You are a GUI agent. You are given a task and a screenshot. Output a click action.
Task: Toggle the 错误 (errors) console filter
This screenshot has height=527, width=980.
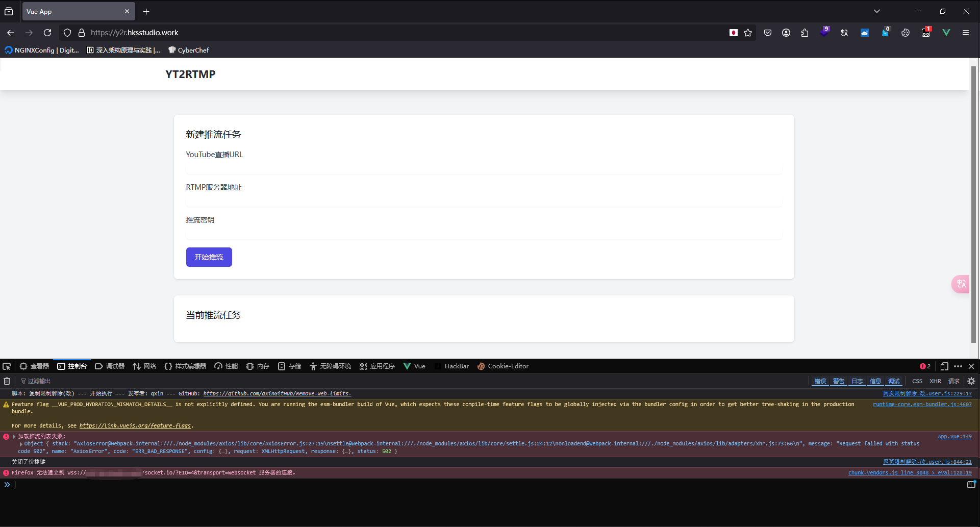(820, 381)
